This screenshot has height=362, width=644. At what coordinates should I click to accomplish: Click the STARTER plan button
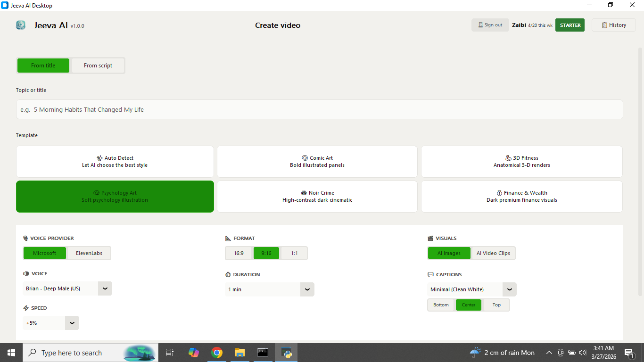point(570,25)
